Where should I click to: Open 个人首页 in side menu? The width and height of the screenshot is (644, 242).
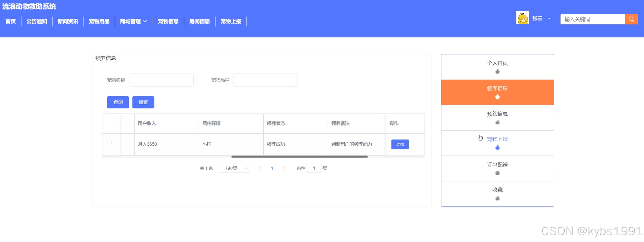[497, 67]
